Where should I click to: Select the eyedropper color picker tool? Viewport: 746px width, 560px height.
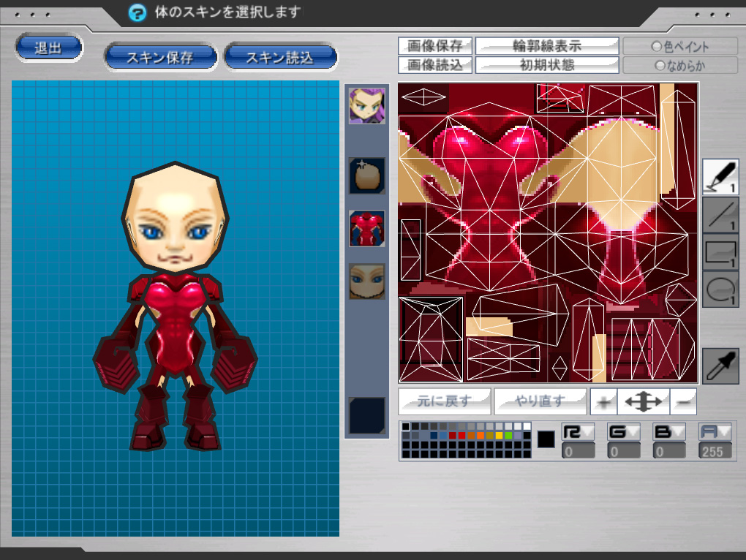720,366
